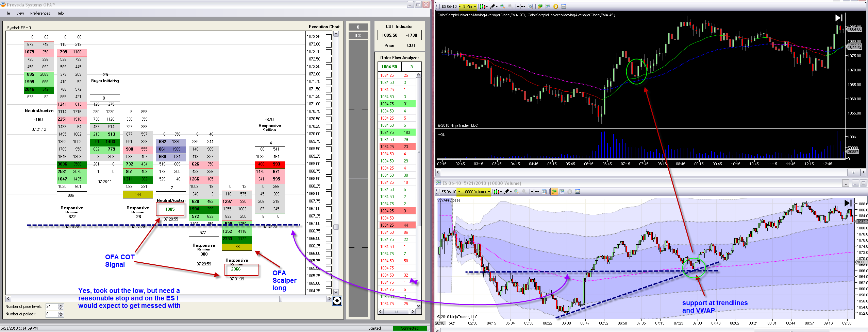Image resolution: width=868 pixels, height=332 pixels.
Task: Open the Preferences menu
Action: tap(40, 13)
